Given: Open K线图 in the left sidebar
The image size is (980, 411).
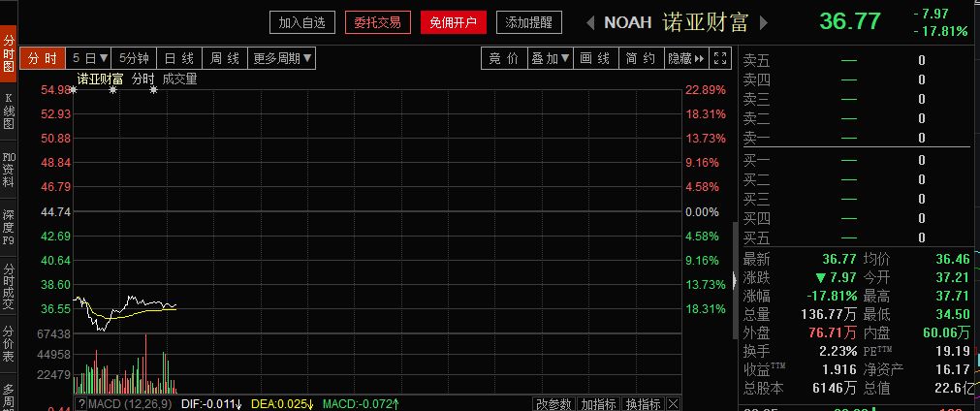Looking at the screenshot, I should 9,111.
